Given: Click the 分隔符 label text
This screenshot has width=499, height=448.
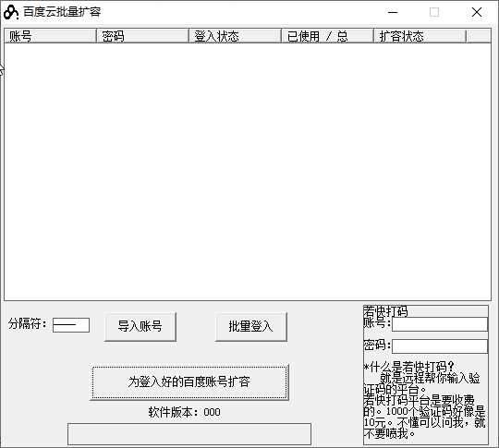Looking at the screenshot, I should pos(28,324).
